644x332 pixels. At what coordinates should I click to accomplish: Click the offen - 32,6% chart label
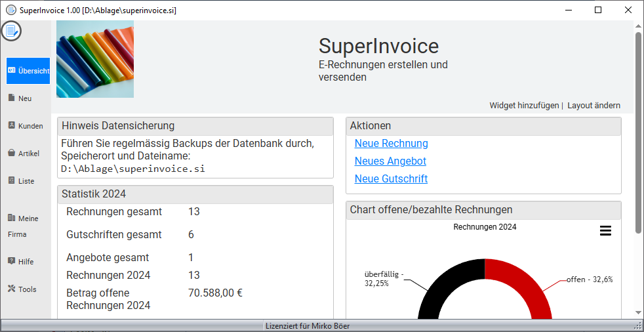(x=590, y=280)
